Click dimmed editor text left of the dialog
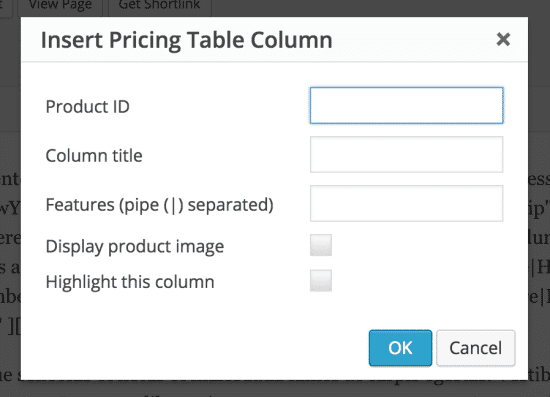 point(10,238)
